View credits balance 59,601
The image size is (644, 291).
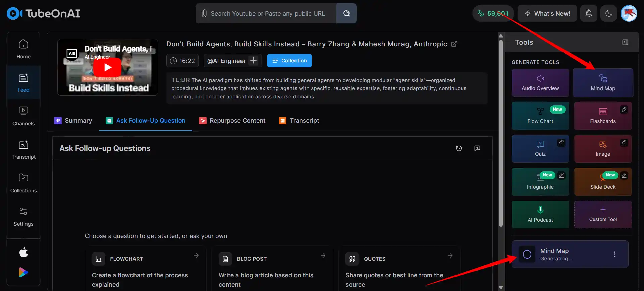tap(493, 13)
